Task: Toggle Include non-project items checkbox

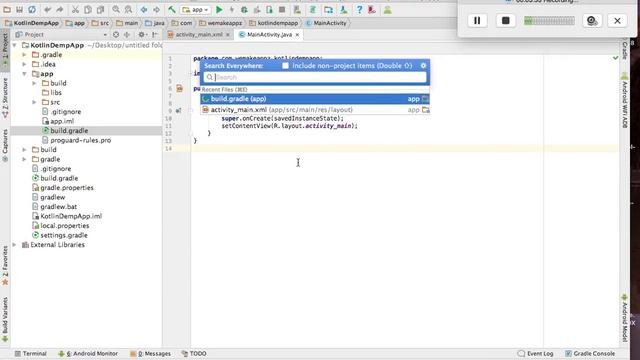Action: coord(285,66)
